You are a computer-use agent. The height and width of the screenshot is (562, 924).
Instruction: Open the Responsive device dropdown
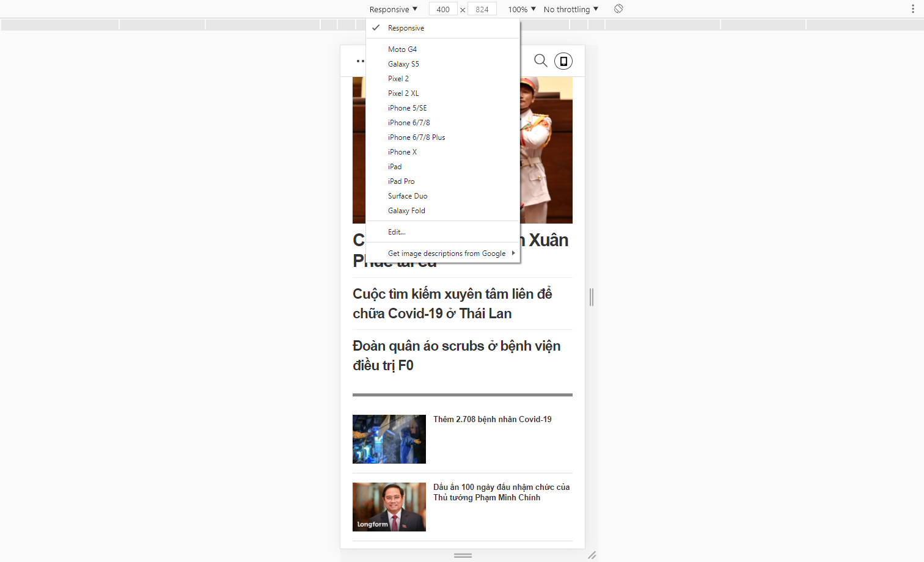(393, 9)
